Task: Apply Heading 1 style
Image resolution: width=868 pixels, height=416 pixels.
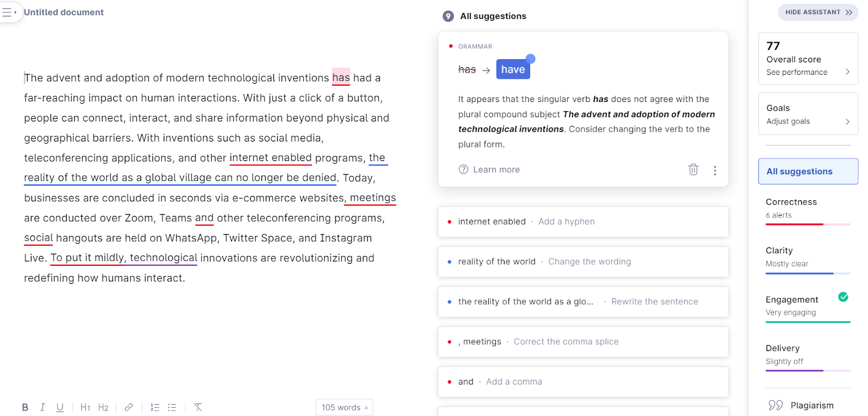Action: click(85, 407)
